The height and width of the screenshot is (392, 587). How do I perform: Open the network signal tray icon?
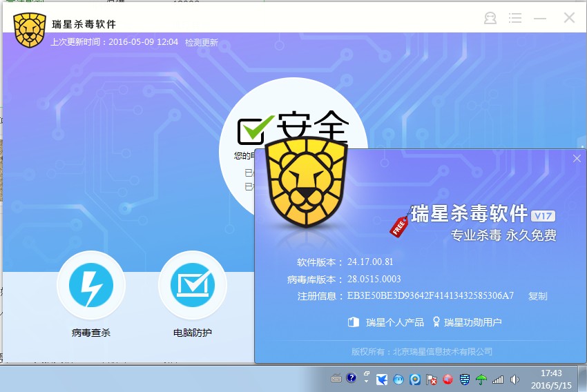tap(498, 380)
